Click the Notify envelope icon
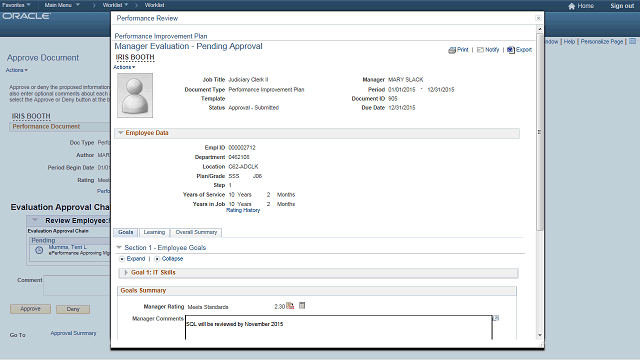The image size is (640, 360). (480, 50)
